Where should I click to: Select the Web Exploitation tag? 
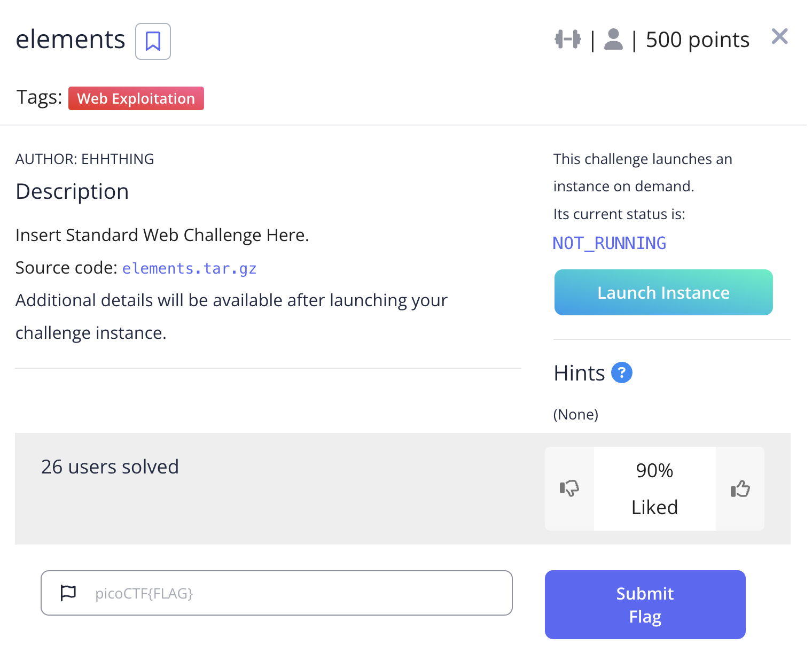click(x=136, y=98)
